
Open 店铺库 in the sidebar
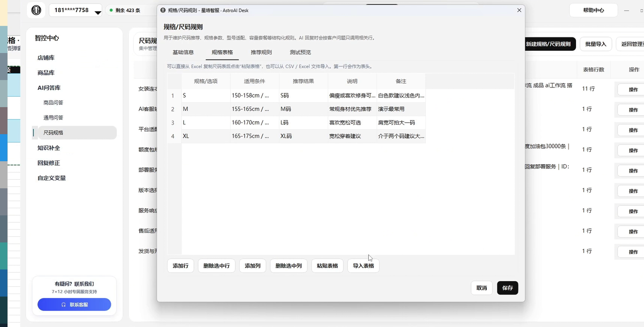(46, 58)
